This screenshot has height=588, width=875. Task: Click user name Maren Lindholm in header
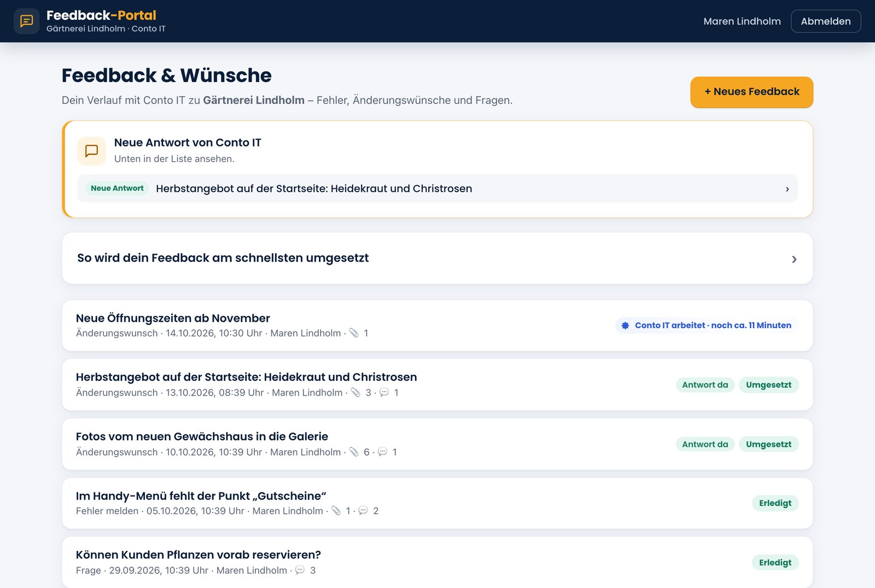[742, 21]
